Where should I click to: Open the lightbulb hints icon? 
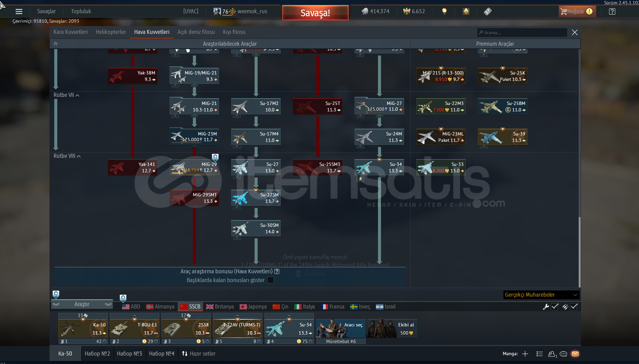pos(444,11)
